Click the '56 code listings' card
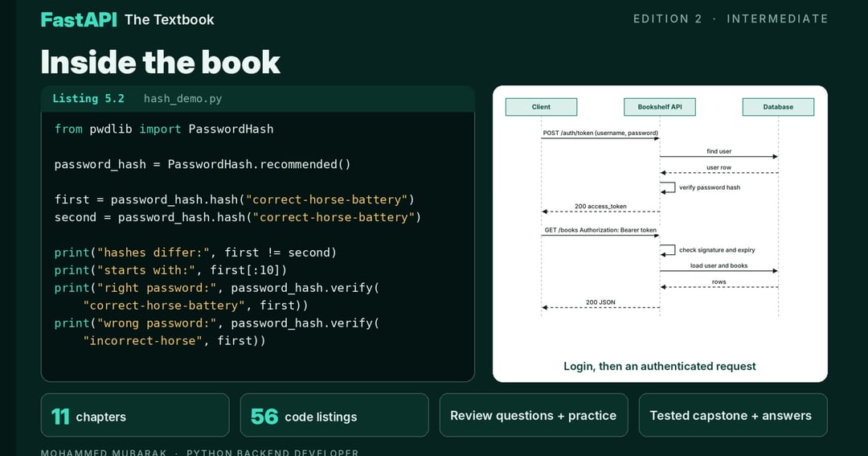This screenshot has height=456, width=868. (334, 415)
